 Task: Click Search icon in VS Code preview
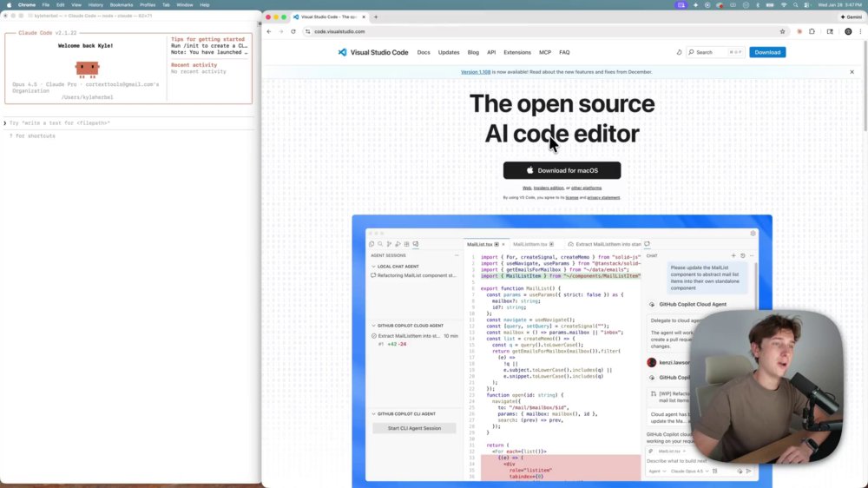[380, 244]
